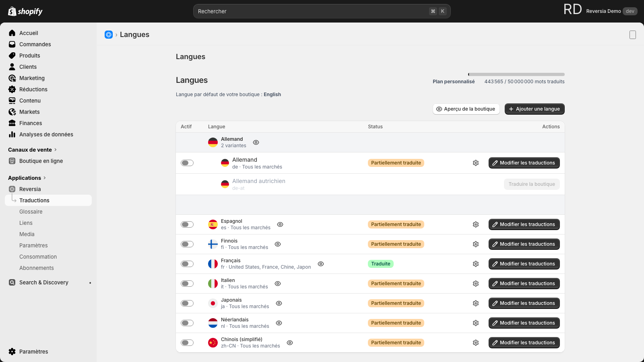Image resolution: width=644 pixels, height=362 pixels.
Task: Open the Contenu image icon
Action: tap(12, 101)
